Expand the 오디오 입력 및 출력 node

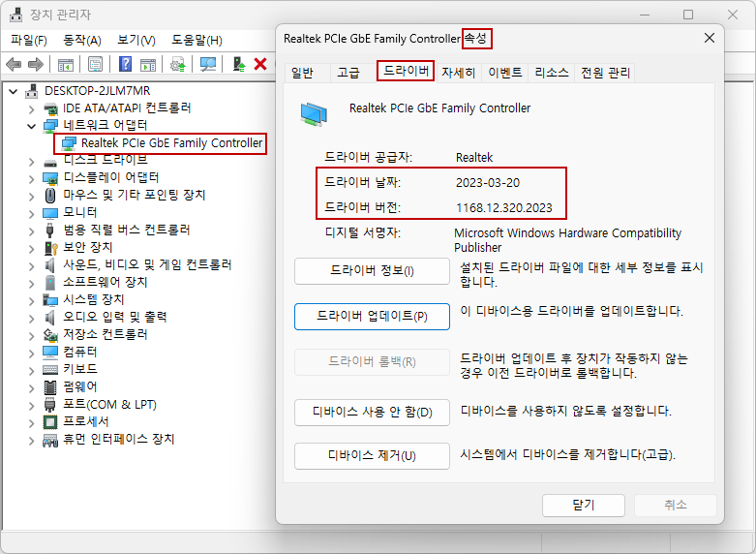point(31,318)
